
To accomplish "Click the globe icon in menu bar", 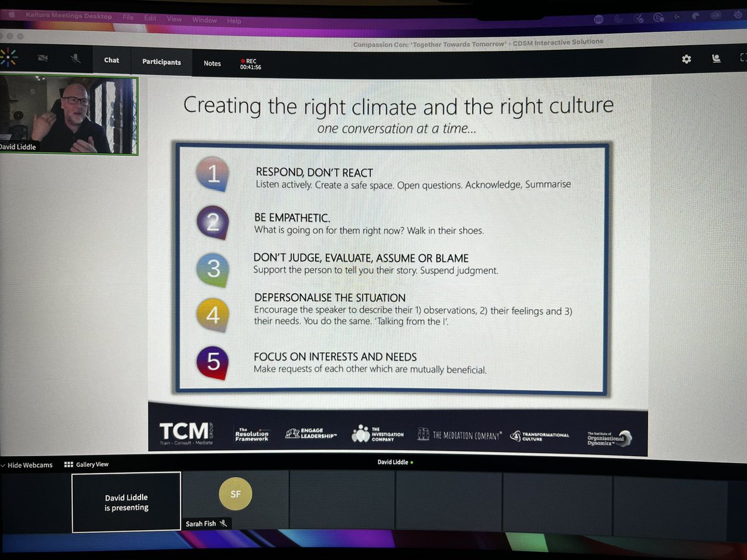I will [x=598, y=20].
